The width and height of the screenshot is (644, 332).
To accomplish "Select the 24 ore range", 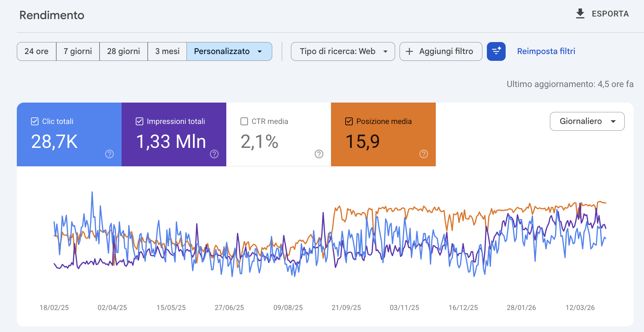I will [x=37, y=51].
